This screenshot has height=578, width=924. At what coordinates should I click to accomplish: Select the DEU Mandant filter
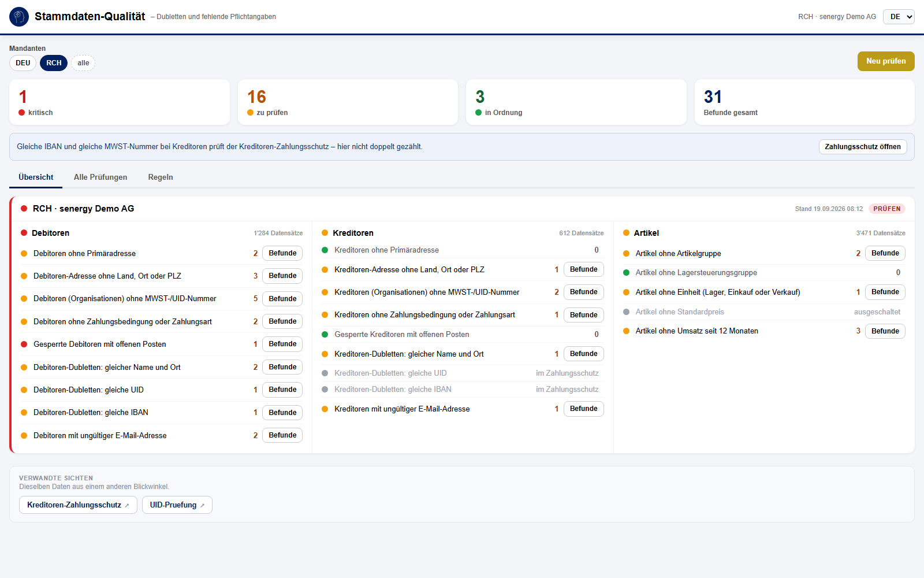point(23,63)
